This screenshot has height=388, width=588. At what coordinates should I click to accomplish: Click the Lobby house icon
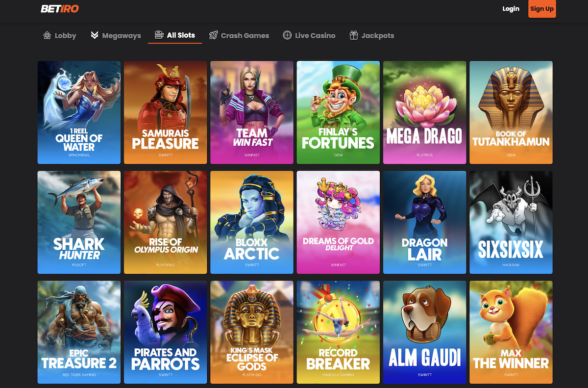coord(47,35)
